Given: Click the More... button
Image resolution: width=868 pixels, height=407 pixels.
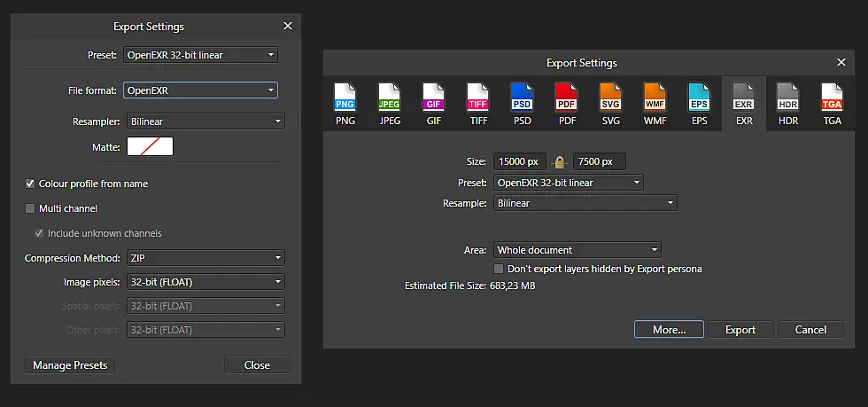Looking at the screenshot, I should pos(670,329).
